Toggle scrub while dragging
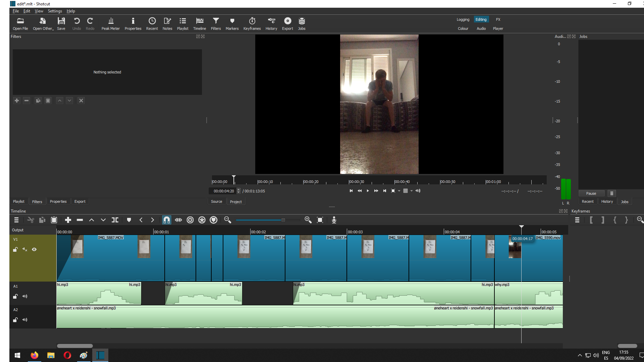Viewport: 644px width, 362px height. tap(178, 220)
